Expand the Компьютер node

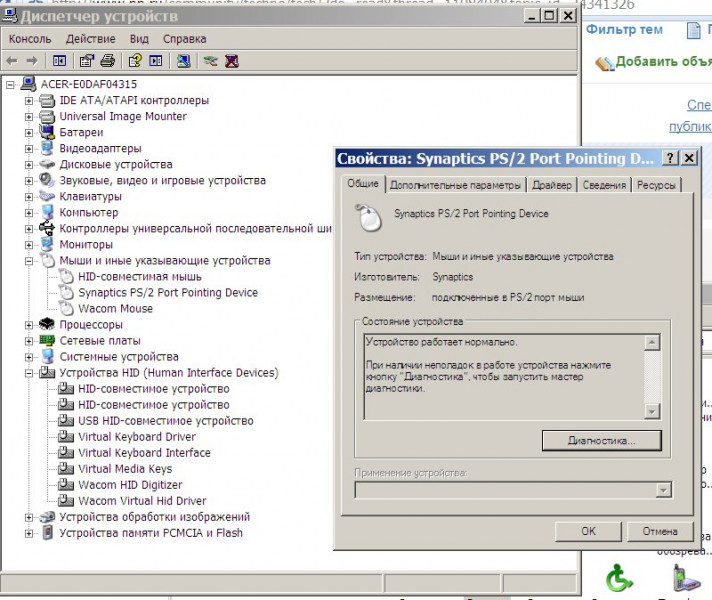(29, 213)
